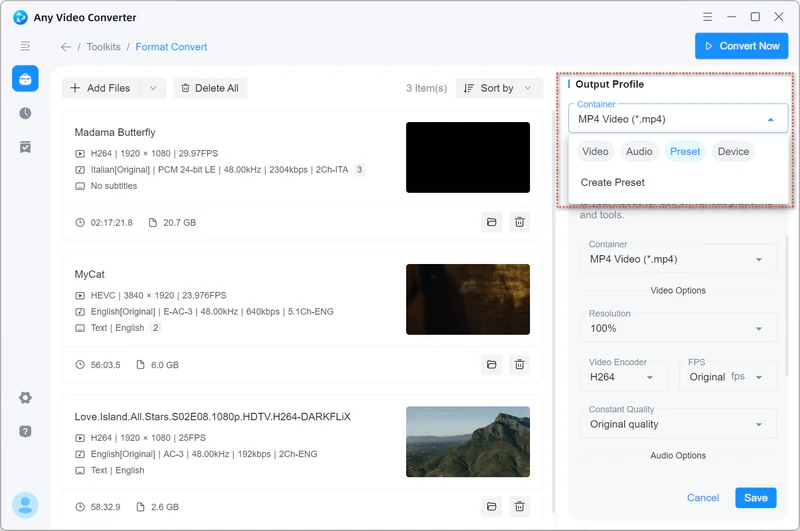Click the No subtitles text
This screenshot has height=531, width=800.
(114, 186)
